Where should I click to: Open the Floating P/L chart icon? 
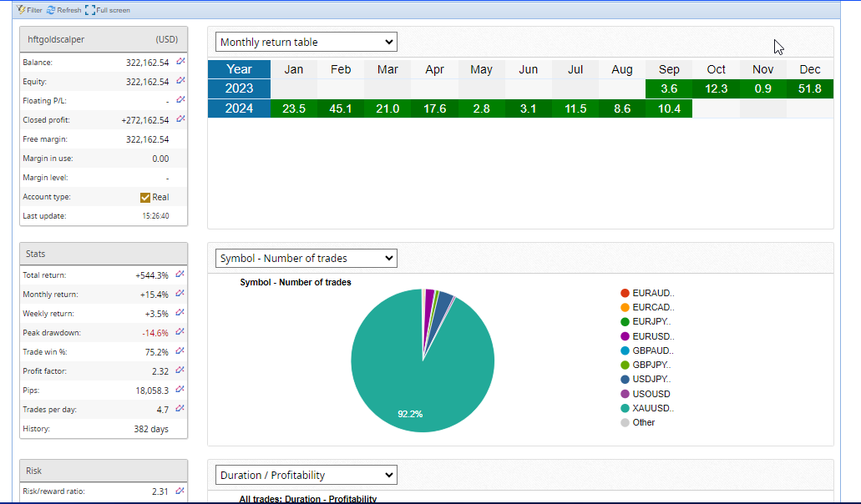point(180,101)
